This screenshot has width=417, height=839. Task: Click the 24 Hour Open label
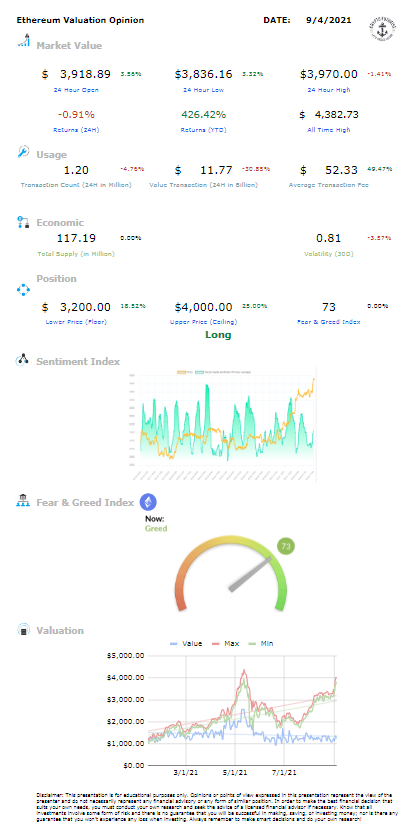click(x=76, y=90)
